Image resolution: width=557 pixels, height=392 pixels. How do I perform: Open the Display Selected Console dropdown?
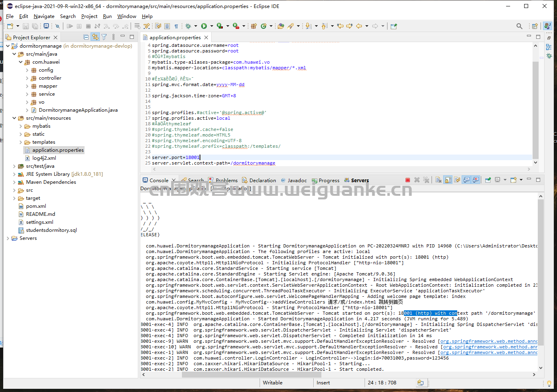(x=505, y=180)
